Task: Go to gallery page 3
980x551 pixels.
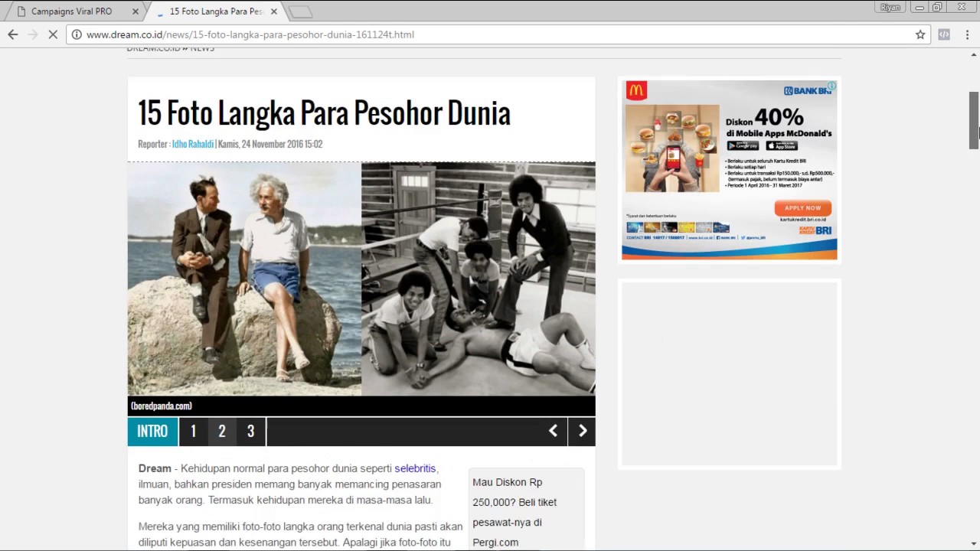Action: (250, 432)
